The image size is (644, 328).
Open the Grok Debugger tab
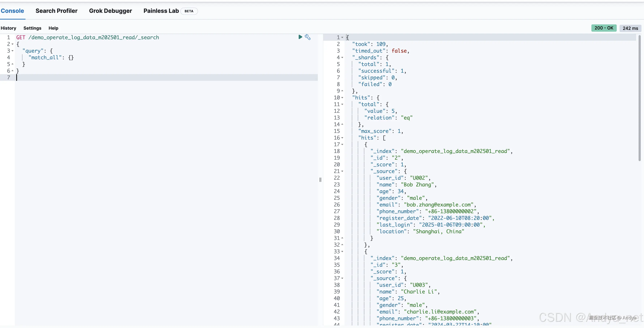coord(110,11)
